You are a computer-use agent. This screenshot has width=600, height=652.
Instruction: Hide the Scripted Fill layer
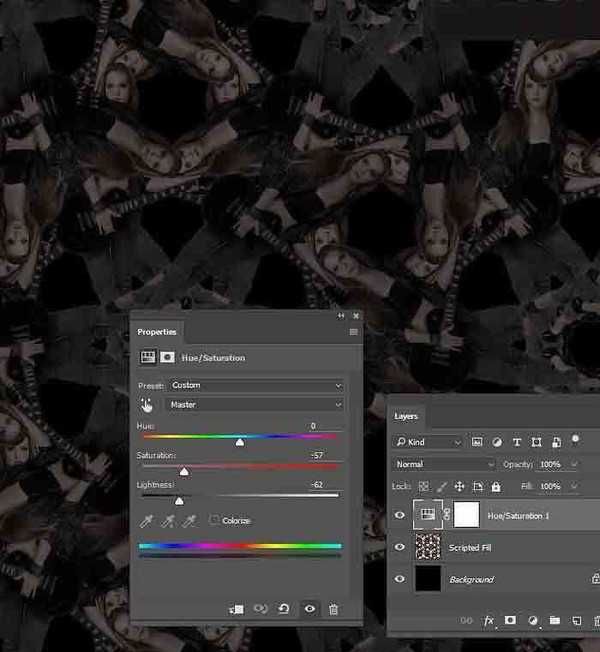(400, 547)
